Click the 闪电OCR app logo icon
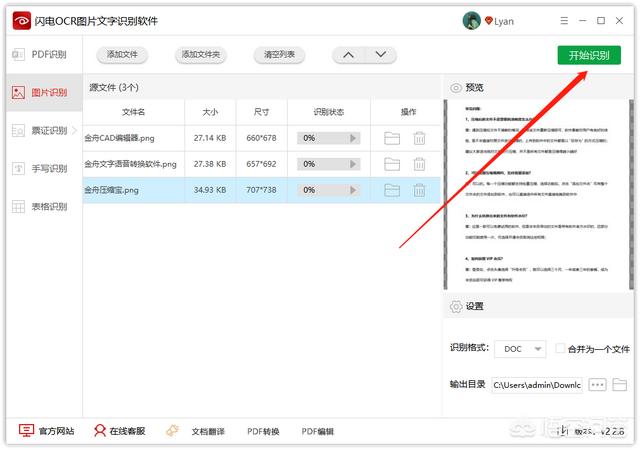640x450 pixels. click(x=22, y=20)
